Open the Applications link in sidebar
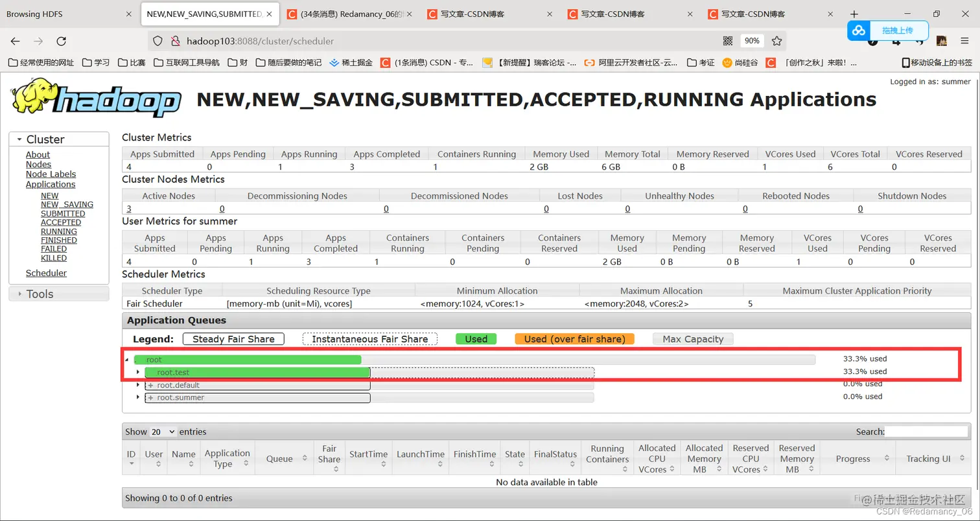 point(51,184)
